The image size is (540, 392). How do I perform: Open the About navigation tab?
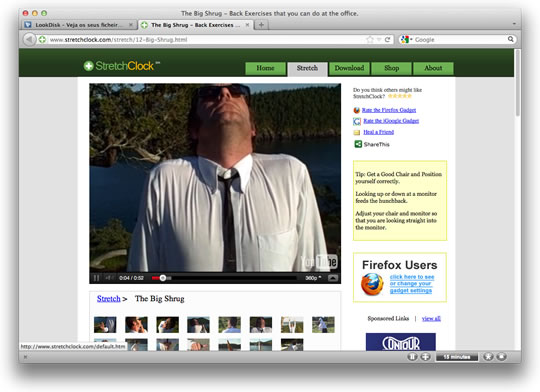433,68
